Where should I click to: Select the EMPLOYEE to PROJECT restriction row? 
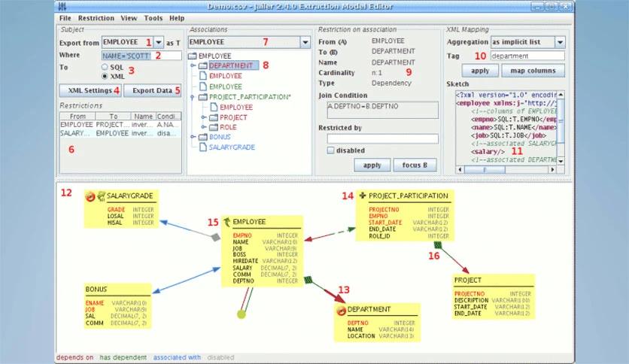[x=120, y=125]
